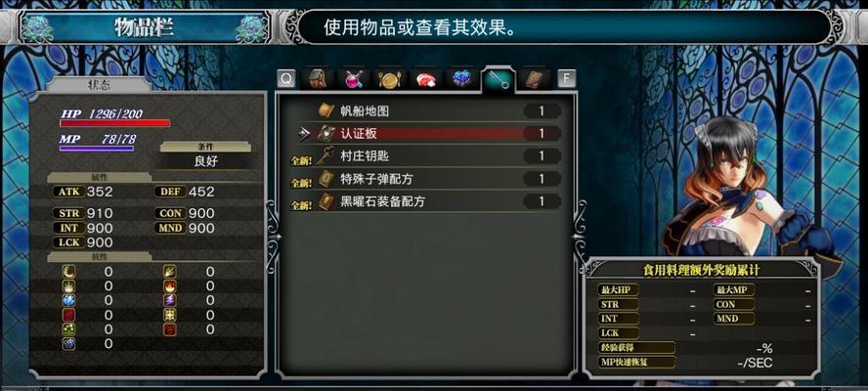
Task: Pick the 特殊子弹配方 recipe entry
Action: 424,179
